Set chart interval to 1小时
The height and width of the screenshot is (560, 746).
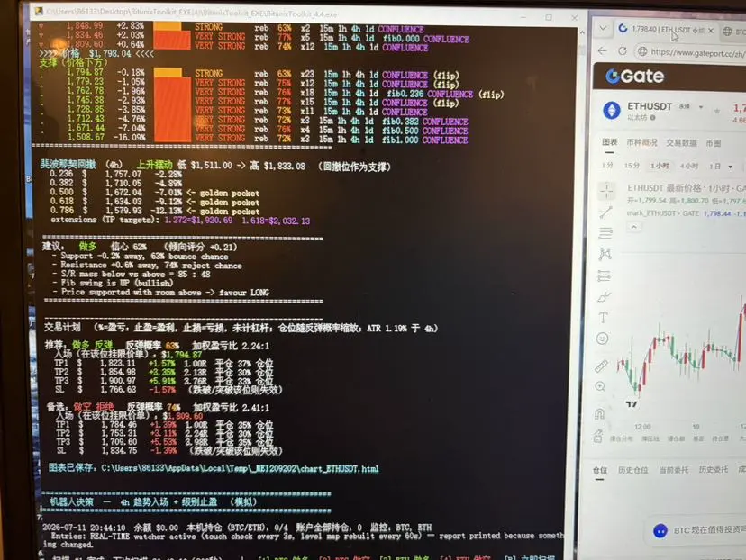tap(660, 166)
